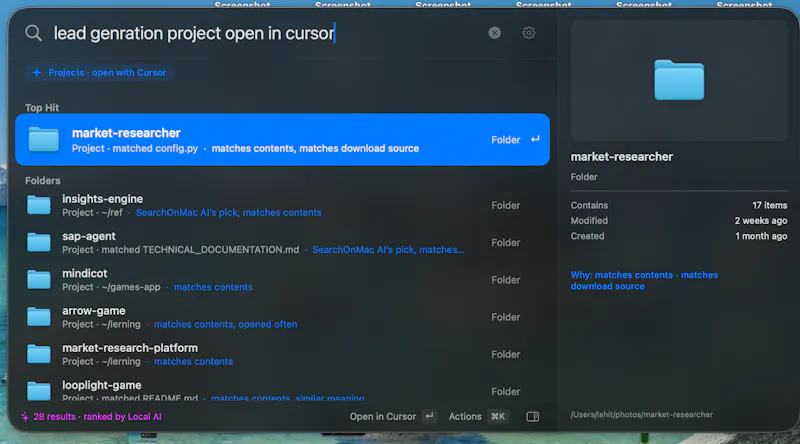Click the return key badge beside Open in Cursor
The height and width of the screenshot is (444, 800).
tap(430, 416)
